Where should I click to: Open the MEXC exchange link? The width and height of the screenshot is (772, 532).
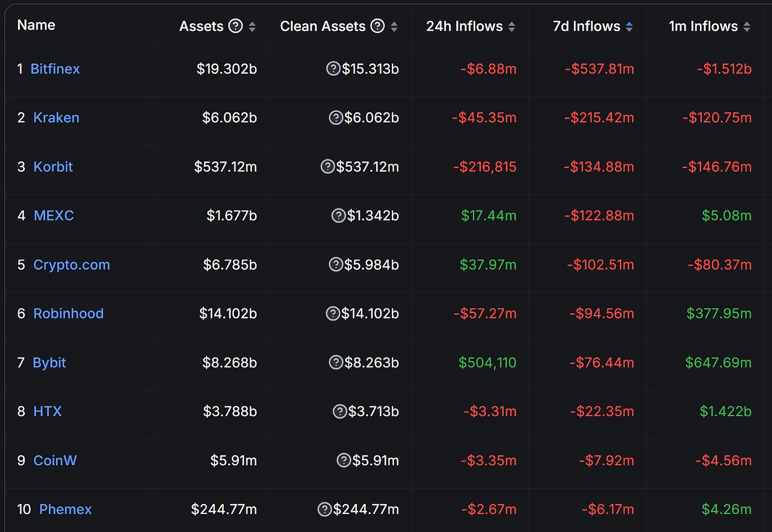click(x=54, y=215)
